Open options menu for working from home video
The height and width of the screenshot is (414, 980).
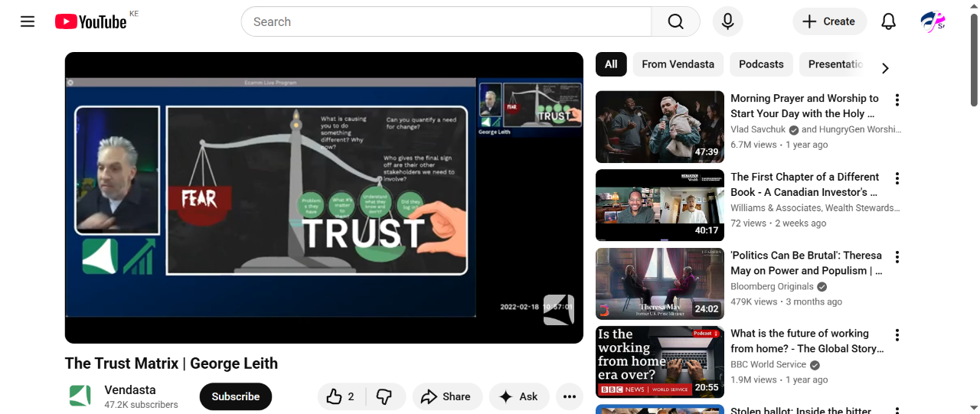[897, 335]
